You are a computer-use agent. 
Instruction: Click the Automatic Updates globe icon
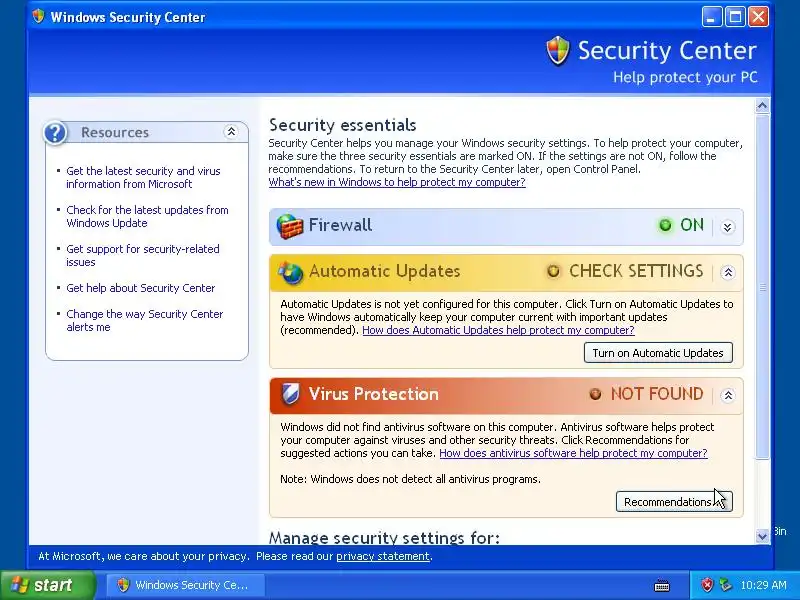click(291, 272)
